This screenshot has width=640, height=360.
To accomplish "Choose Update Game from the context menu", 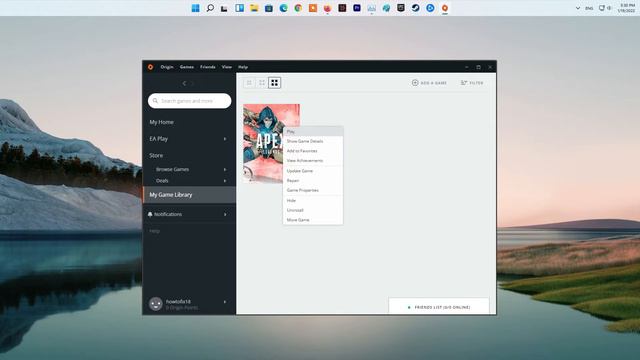I will (x=313, y=171).
